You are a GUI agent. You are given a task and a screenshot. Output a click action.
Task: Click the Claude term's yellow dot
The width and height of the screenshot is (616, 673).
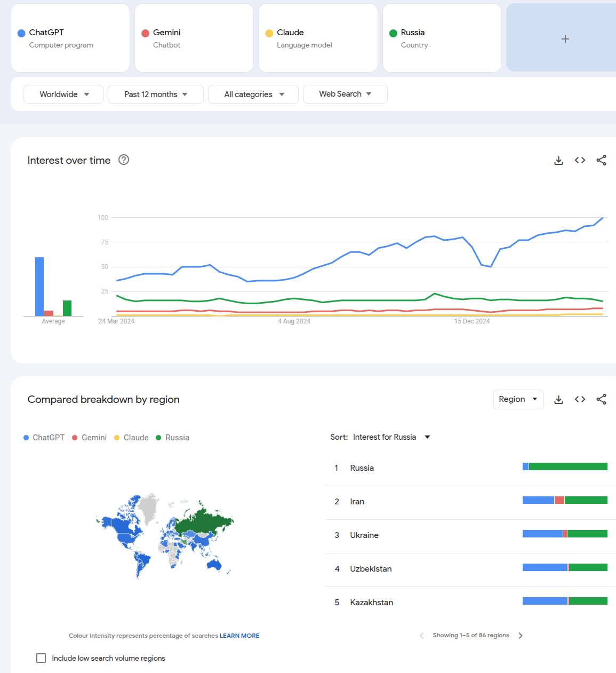269,33
